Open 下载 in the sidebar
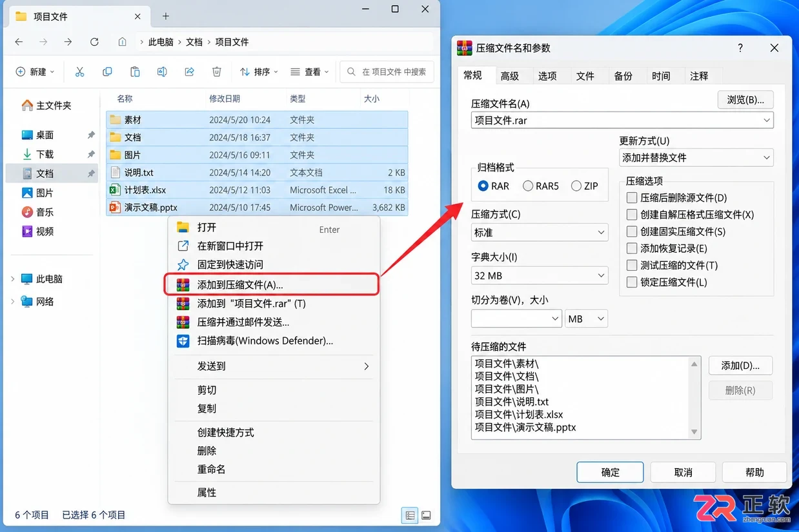The width and height of the screenshot is (799, 532). point(38,154)
